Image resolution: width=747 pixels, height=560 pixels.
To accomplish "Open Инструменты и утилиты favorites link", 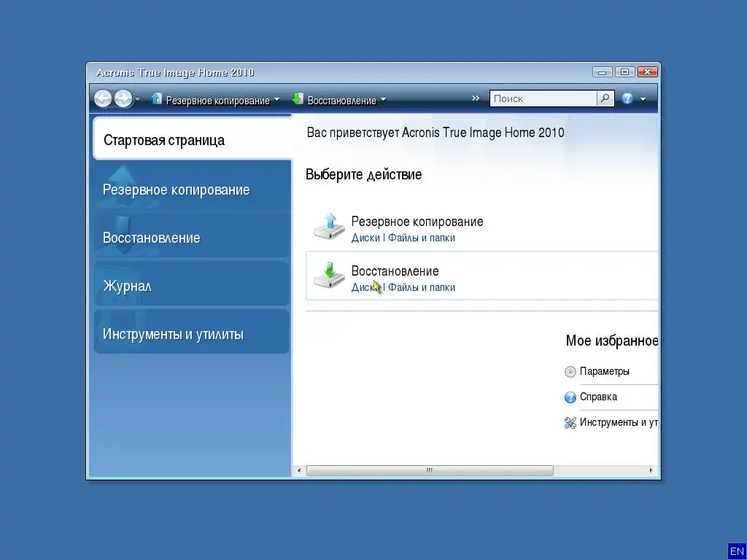I will 619,422.
